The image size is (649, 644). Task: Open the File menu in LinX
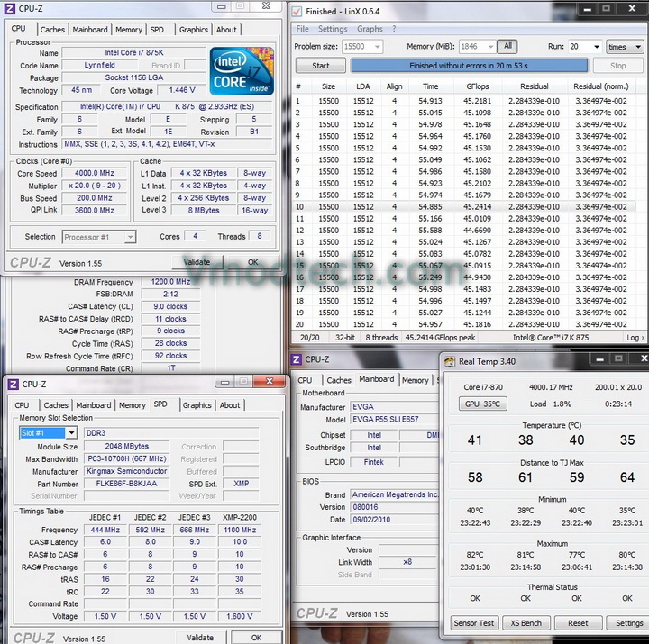tap(302, 29)
